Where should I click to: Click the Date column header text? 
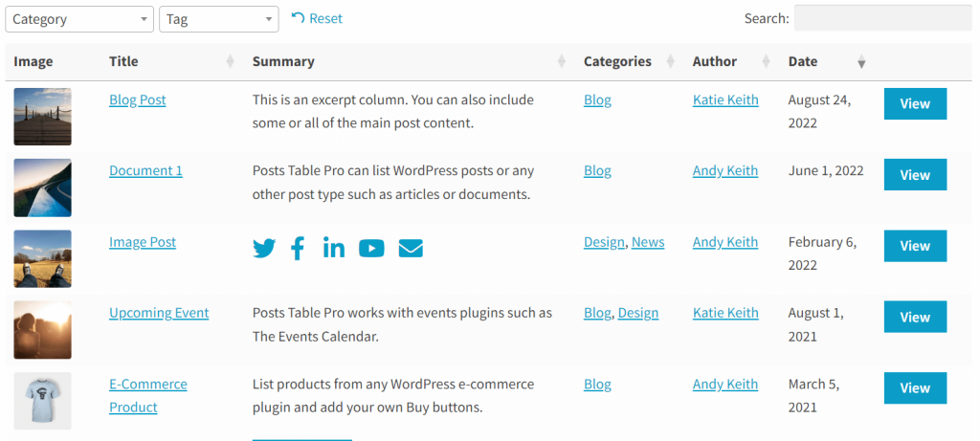(x=803, y=61)
